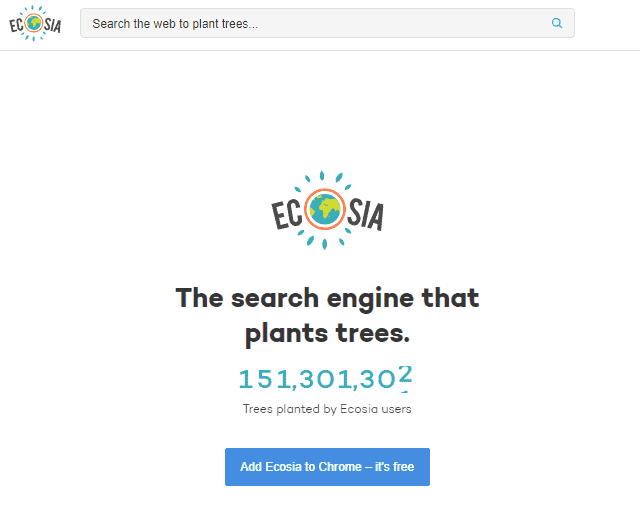Click the magnifying glass search icon
640x525 pixels.
click(557, 23)
